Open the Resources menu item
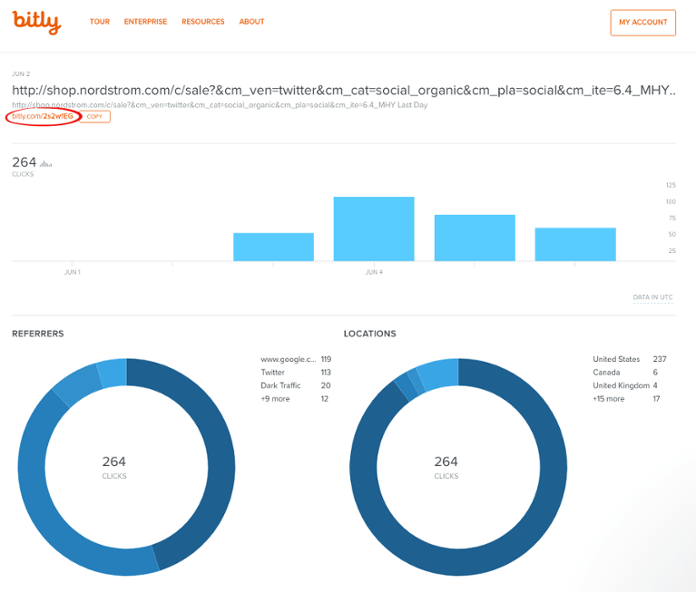The width and height of the screenshot is (696, 592). pyautogui.click(x=203, y=22)
